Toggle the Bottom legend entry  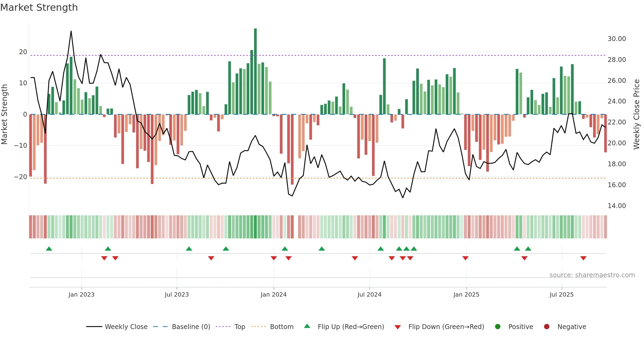(x=272, y=327)
